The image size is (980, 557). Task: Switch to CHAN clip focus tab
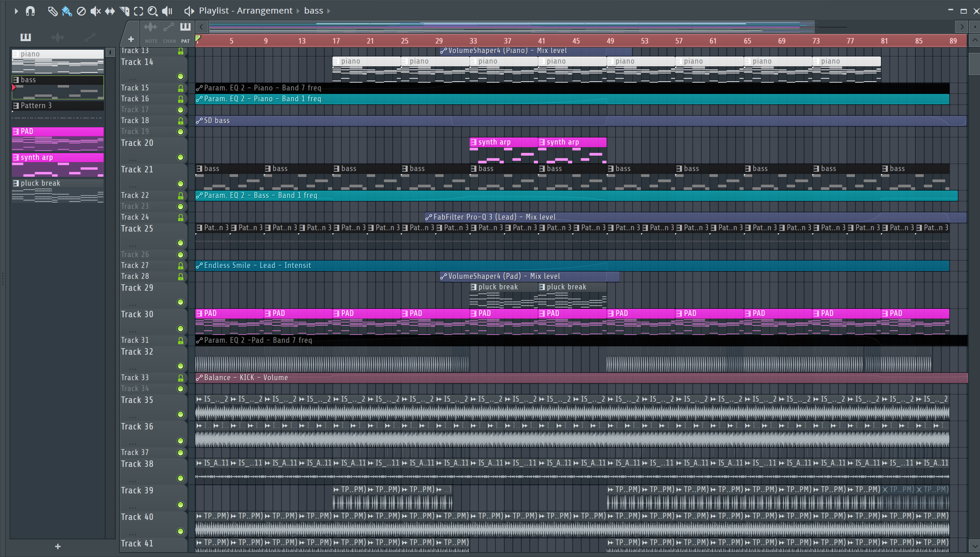[x=169, y=33]
